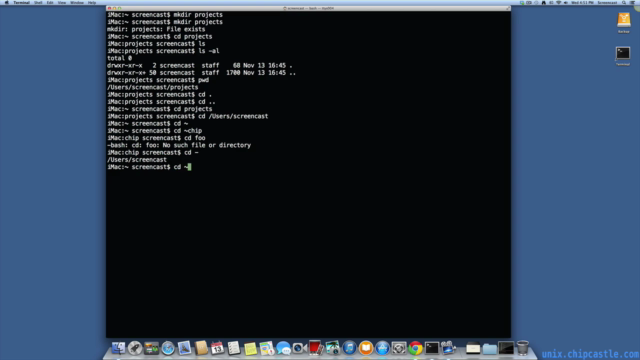Click the command 'ls -al'
Image resolution: width=640 pixels, height=360 pixels.
[209, 51]
